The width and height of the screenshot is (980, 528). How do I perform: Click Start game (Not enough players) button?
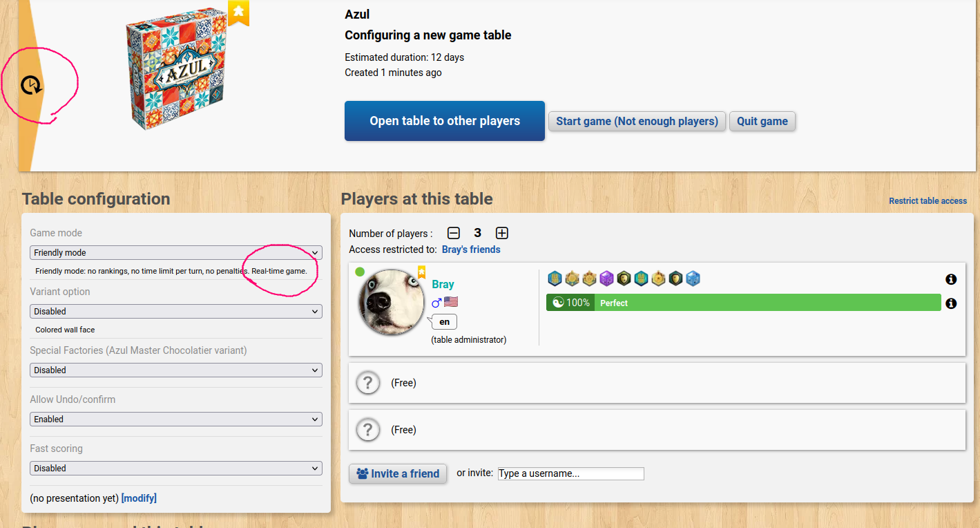pyautogui.click(x=637, y=122)
